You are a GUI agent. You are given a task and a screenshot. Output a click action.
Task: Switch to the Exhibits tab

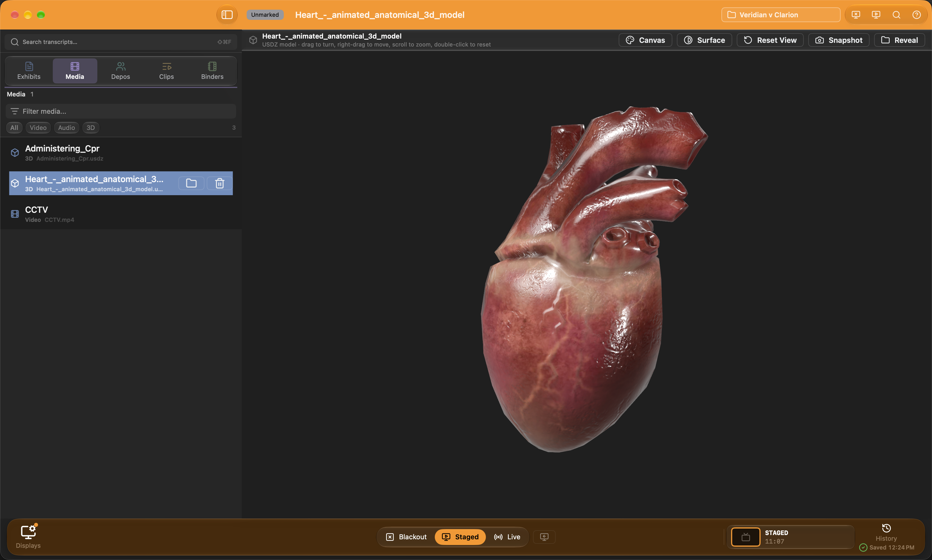pos(29,71)
